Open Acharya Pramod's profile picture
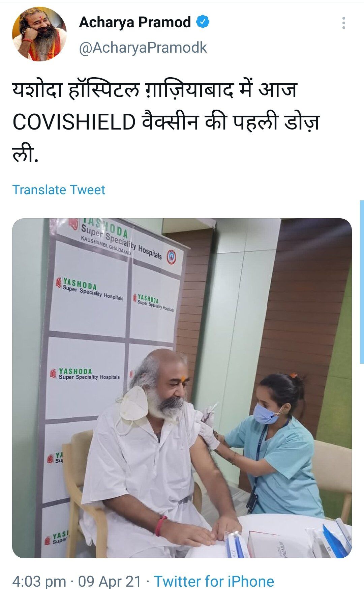Screen dimensions: 364x589 tap(39, 34)
